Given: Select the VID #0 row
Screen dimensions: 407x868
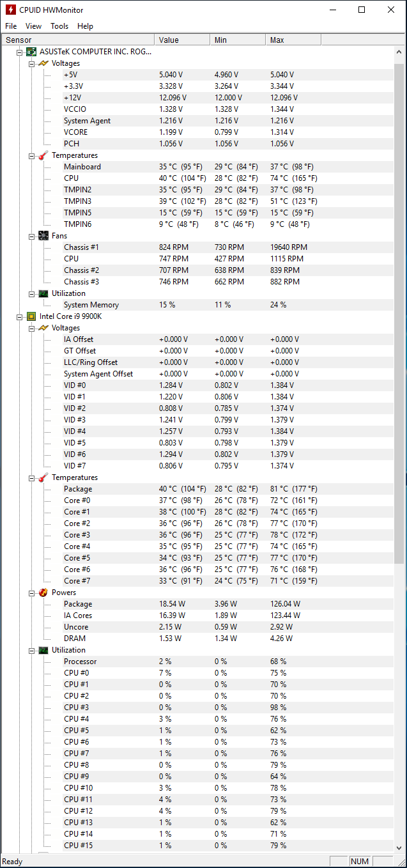Looking at the screenshot, I should (x=197, y=385).
